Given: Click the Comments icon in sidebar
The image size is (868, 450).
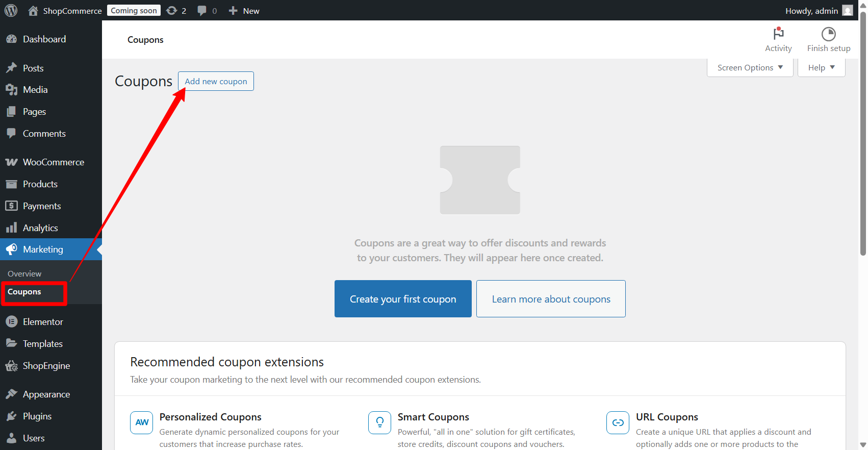Looking at the screenshot, I should pos(11,133).
